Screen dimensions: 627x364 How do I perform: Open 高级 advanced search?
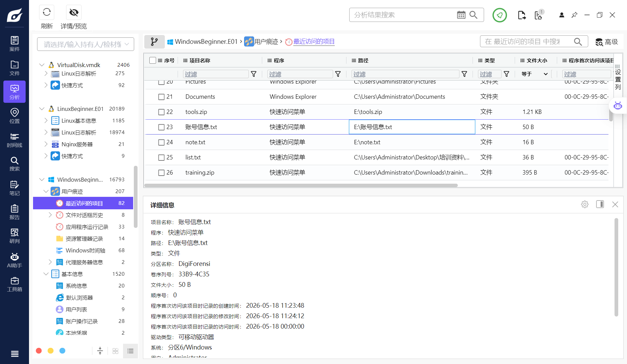(606, 42)
